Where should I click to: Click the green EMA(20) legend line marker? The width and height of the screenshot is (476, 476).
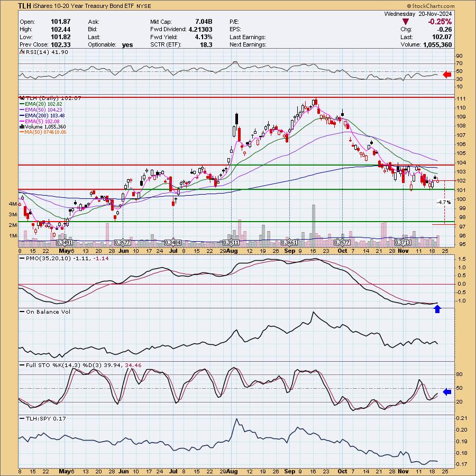pyautogui.click(x=22, y=104)
